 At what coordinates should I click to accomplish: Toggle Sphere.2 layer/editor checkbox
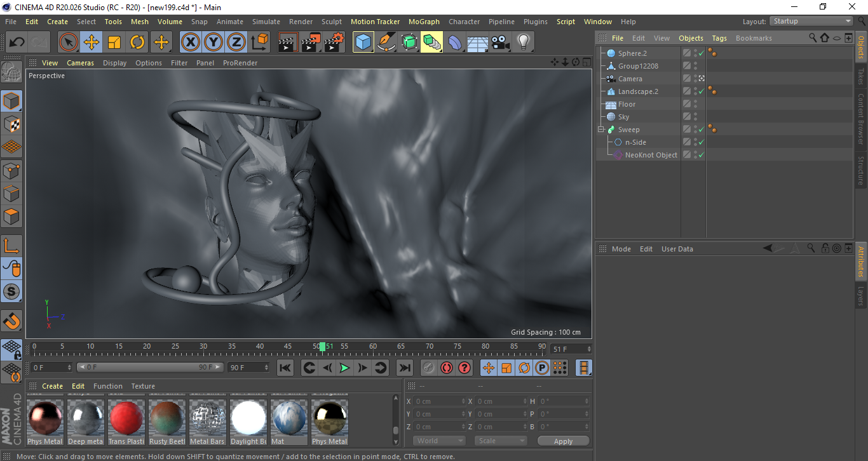pyautogui.click(x=687, y=53)
